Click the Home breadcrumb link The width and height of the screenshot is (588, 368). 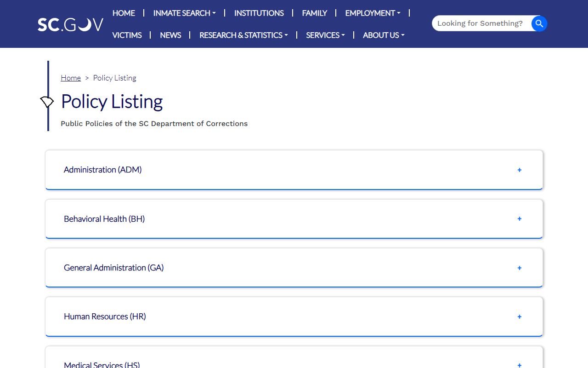[x=71, y=78]
